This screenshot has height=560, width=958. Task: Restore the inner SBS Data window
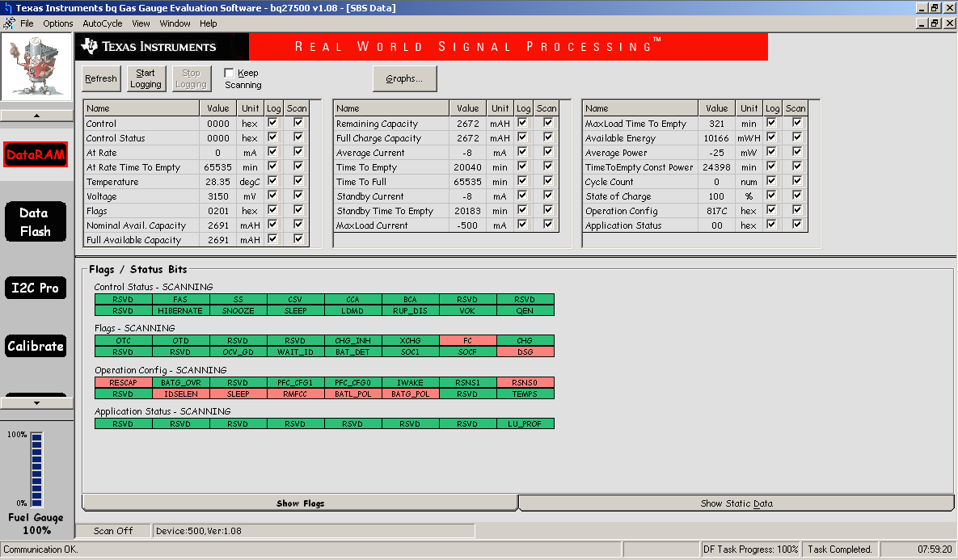tap(935, 23)
